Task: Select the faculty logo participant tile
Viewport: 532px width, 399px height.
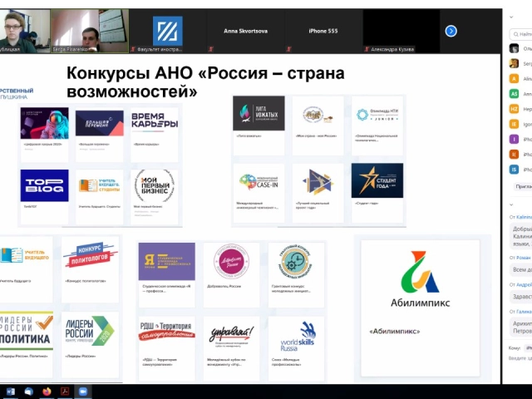Action: coord(168,31)
